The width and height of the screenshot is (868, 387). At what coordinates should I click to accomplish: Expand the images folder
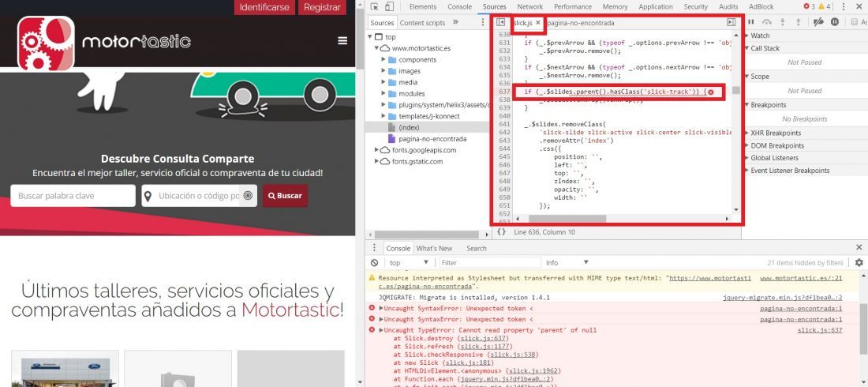tap(383, 71)
